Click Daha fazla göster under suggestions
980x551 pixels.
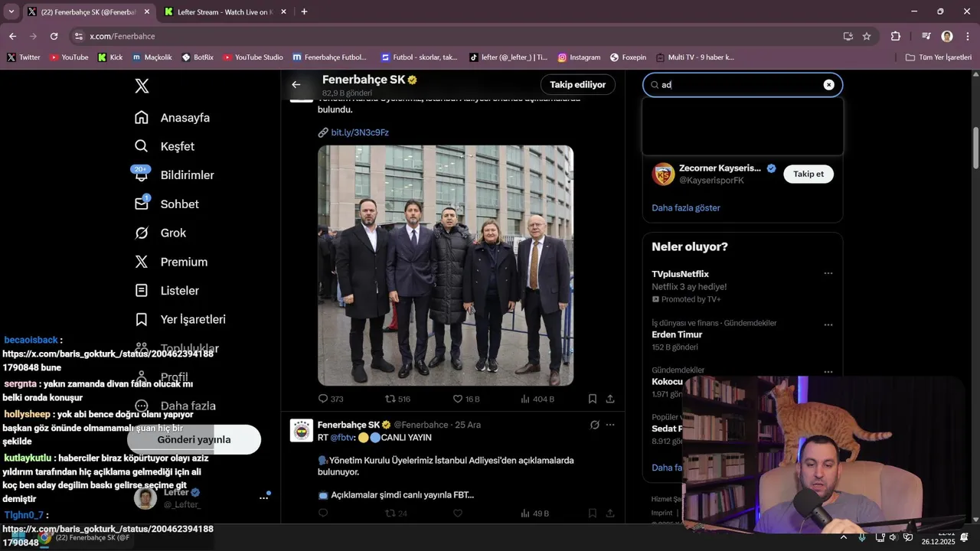[686, 207]
